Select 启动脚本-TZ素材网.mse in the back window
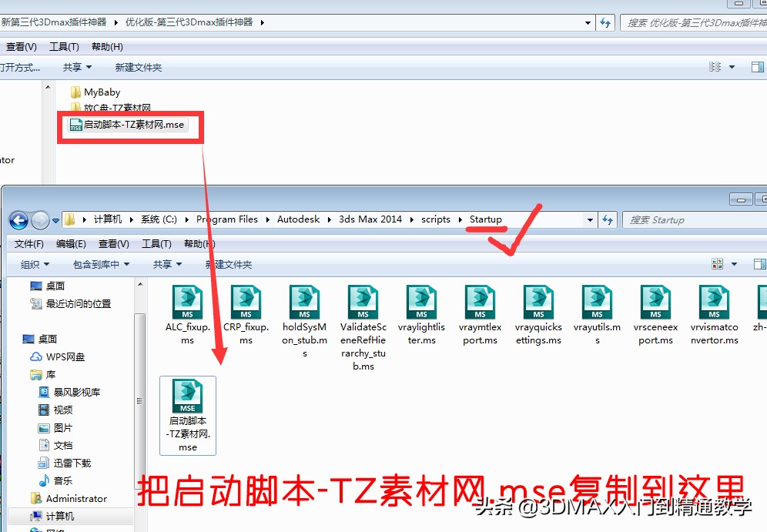Screen dimensions: 767x532 pyautogui.click(x=127, y=125)
